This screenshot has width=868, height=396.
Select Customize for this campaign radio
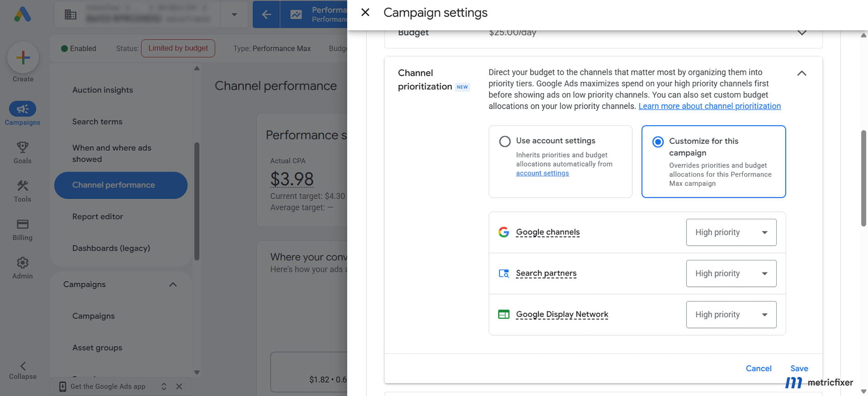pyautogui.click(x=658, y=142)
